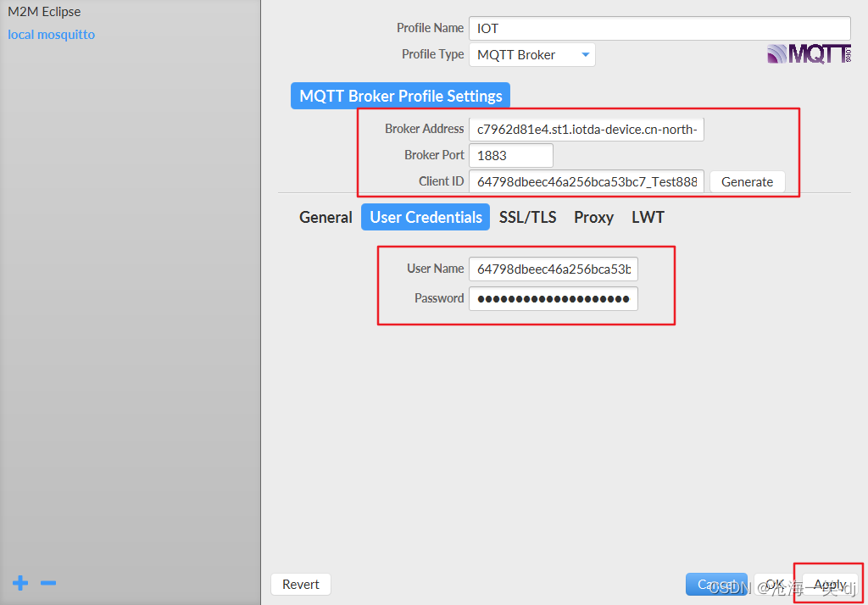Click the Password field
The image size is (868, 605).
553,299
